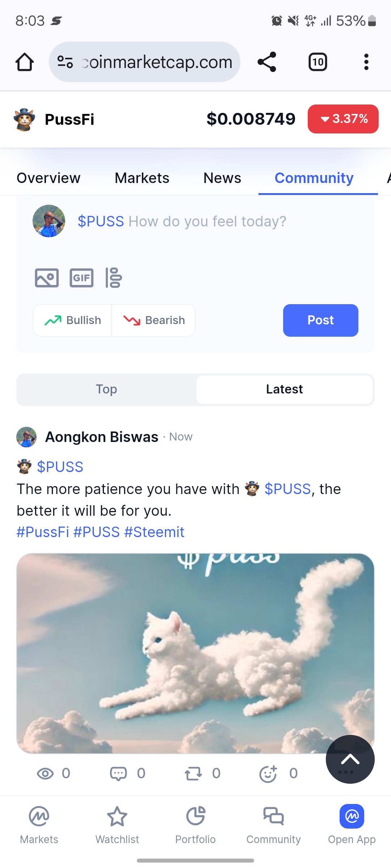Open the share icon in browser toolbar

[x=267, y=62]
